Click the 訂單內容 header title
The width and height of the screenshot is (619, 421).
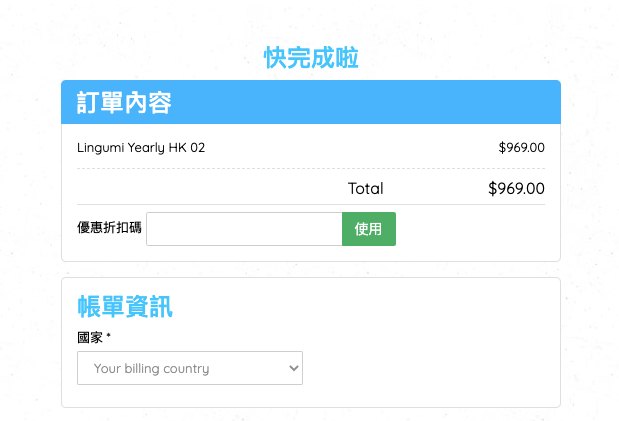(124, 102)
